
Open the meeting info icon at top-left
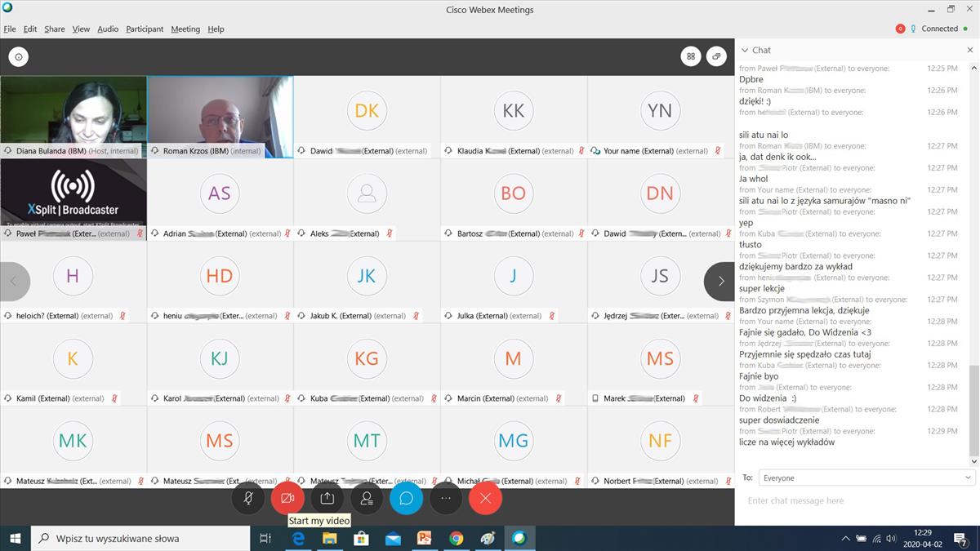18,56
